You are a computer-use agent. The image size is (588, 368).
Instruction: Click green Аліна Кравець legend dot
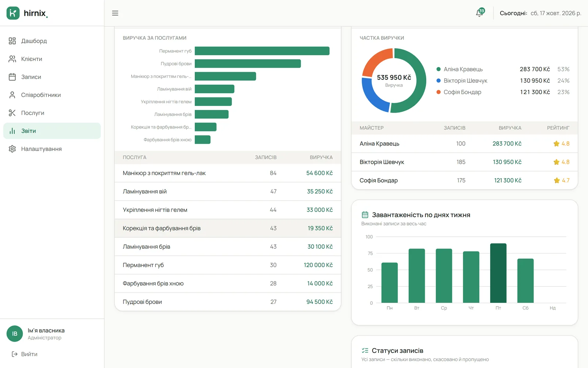click(438, 69)
